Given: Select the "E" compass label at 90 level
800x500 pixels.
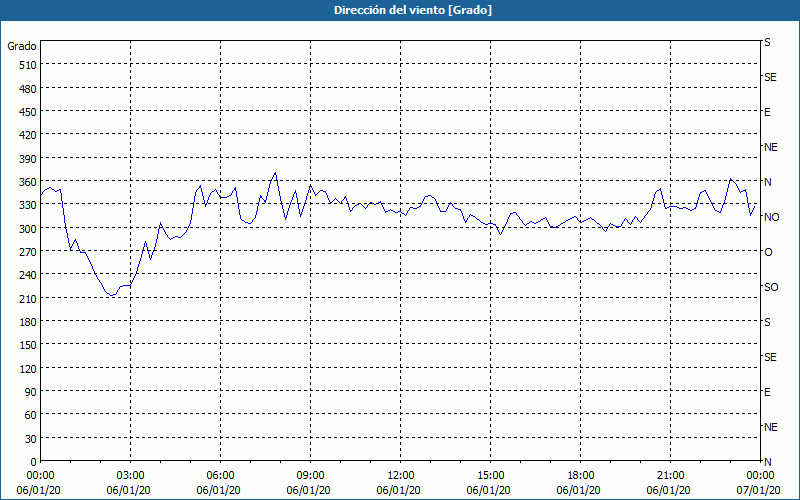Looking at the screenshot, I should [767, 392].
